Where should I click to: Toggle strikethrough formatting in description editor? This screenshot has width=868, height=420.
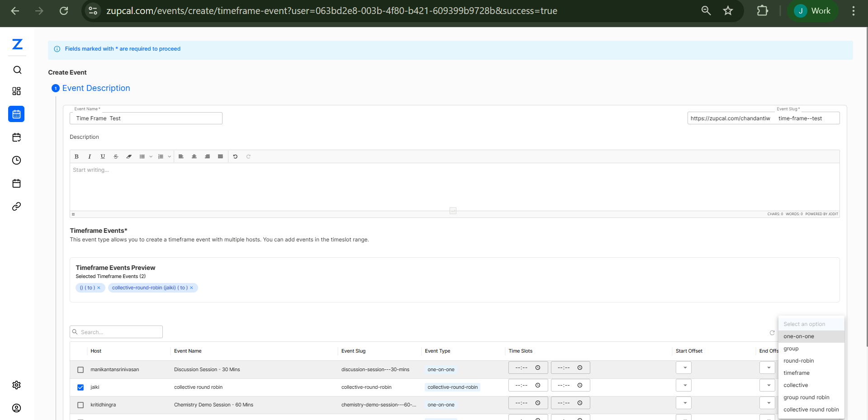[x=116, y=156]
